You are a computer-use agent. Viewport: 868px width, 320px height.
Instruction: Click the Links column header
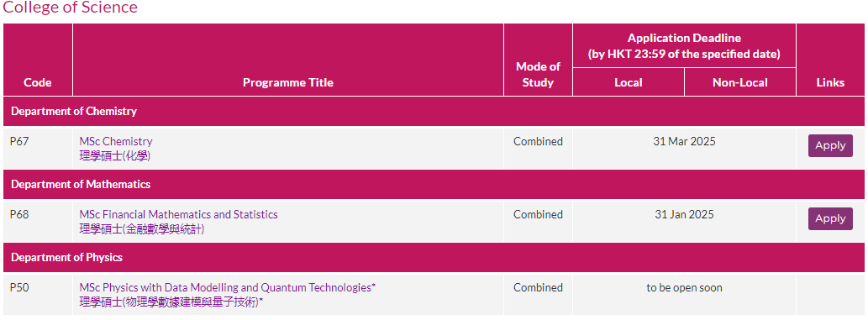pos(830,82)
